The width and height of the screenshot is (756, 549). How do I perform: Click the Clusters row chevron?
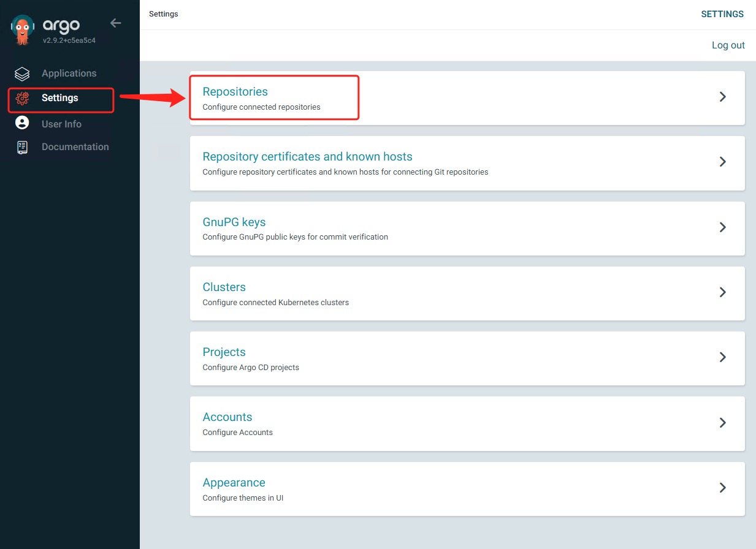coord(722,292)
